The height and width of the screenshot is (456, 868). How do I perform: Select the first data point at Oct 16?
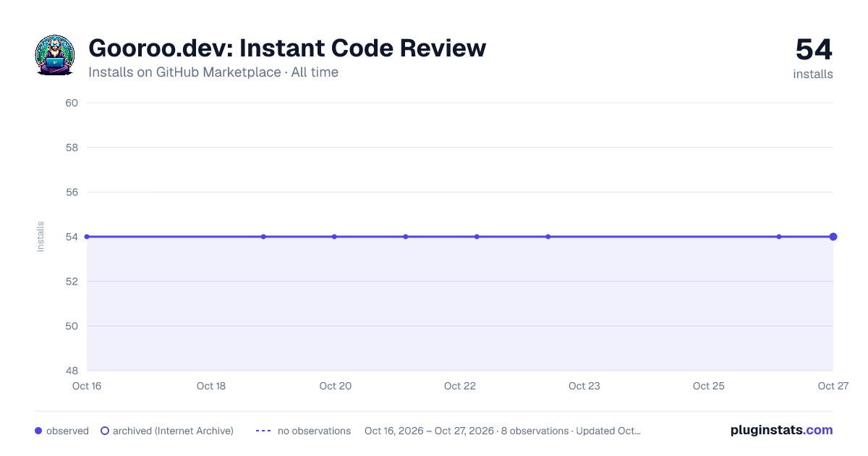[x=87, y=237]
